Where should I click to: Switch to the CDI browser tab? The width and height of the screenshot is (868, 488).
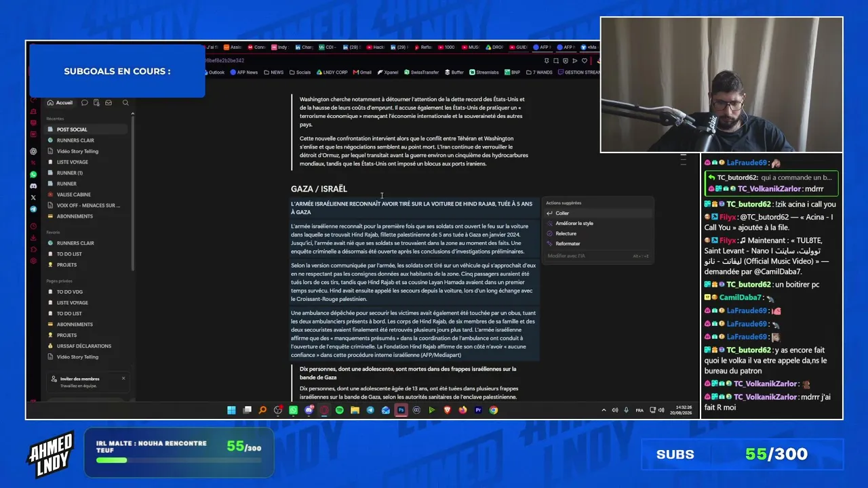(x=328, y=47)
